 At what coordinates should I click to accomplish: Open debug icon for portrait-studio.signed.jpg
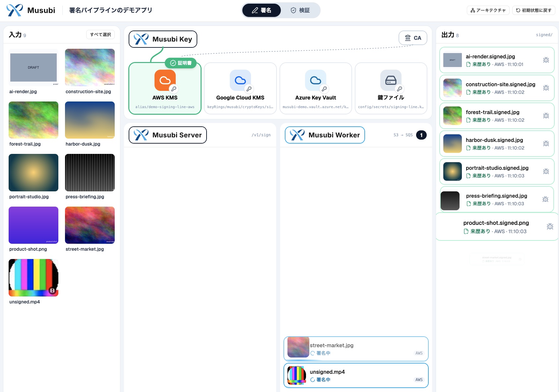coord(546,171)
